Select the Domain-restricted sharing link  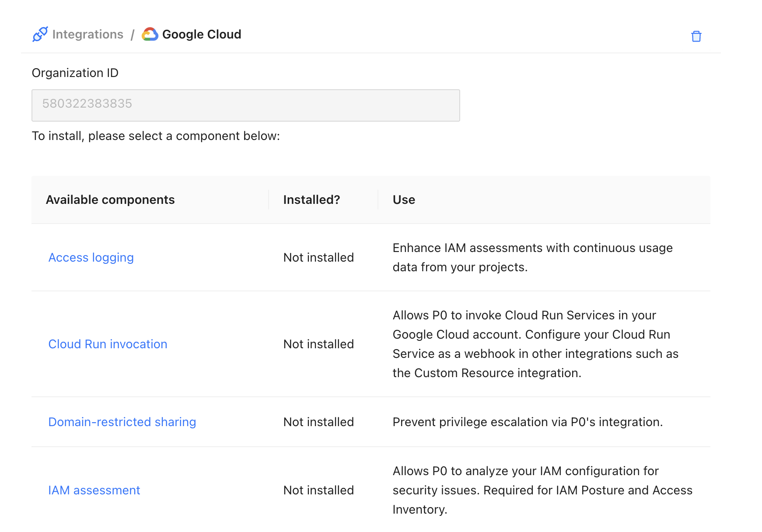(122, 422)
